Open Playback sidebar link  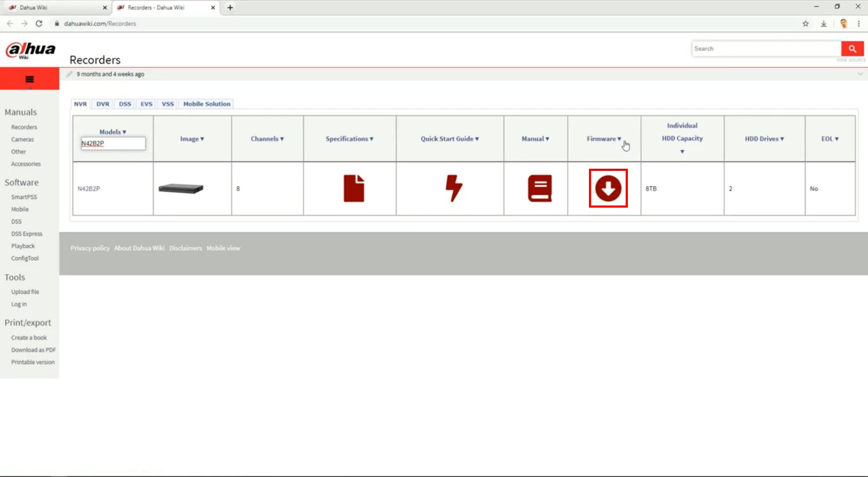coord(23,246)
